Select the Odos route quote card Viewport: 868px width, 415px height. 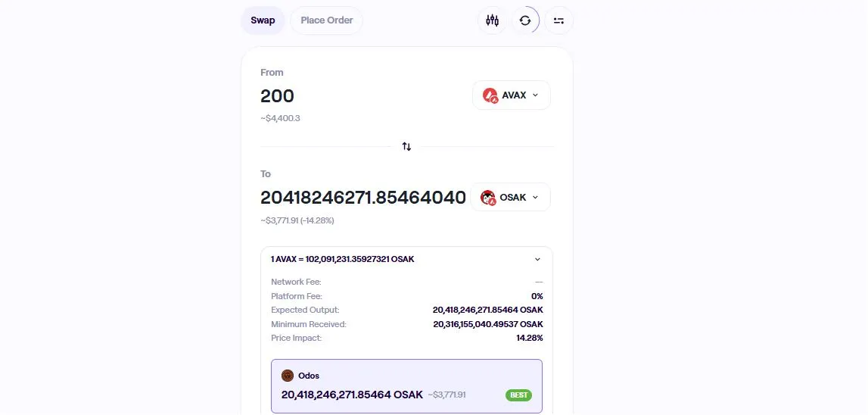(x=406, y=385)
